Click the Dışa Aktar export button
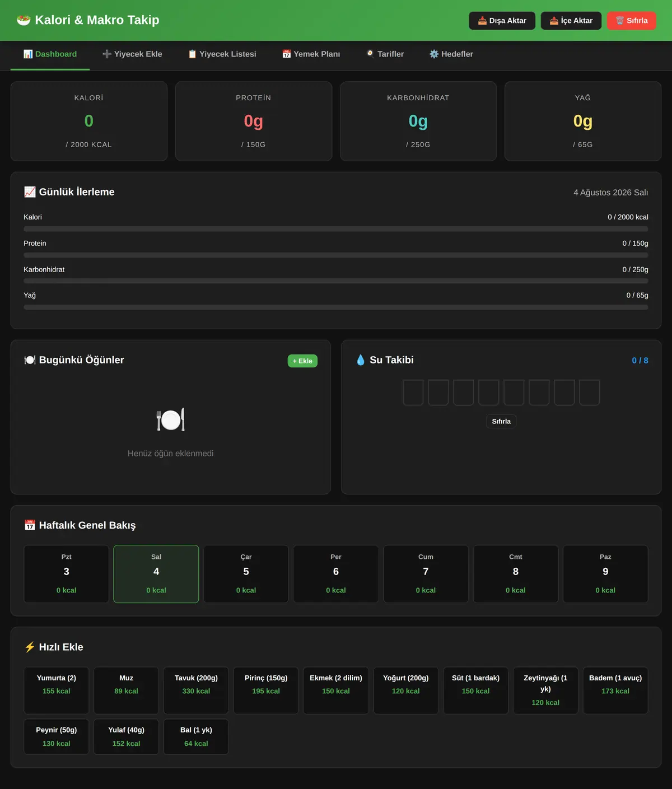The image size is (672, 789). pyautogui.click(x=502, y=21)
